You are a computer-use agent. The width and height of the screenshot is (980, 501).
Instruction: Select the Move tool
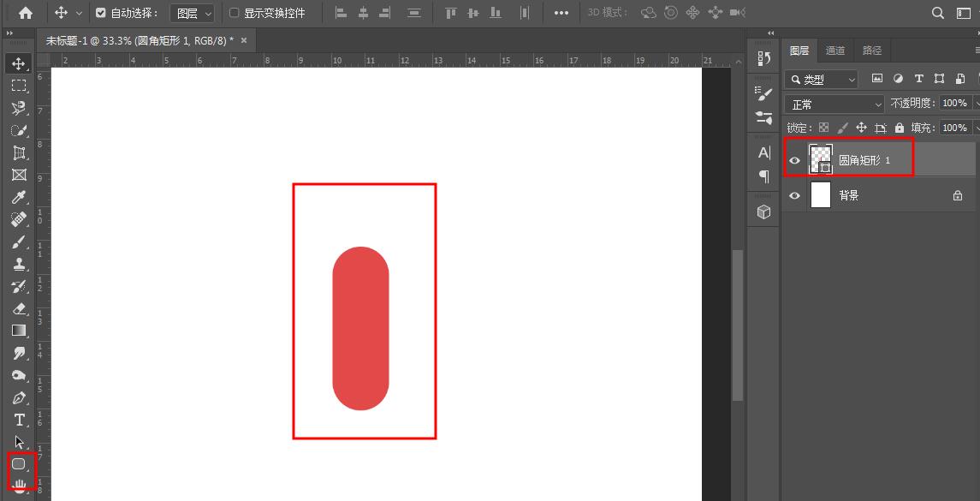[19, 62]
